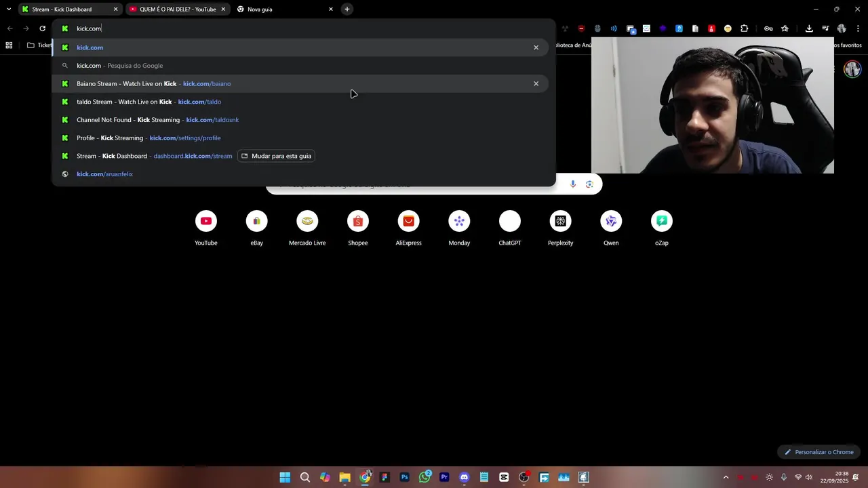The image size is (868, 488).
Task: Close the Nova guia tab
Action: pyautogui.click(x=331, y=9)
